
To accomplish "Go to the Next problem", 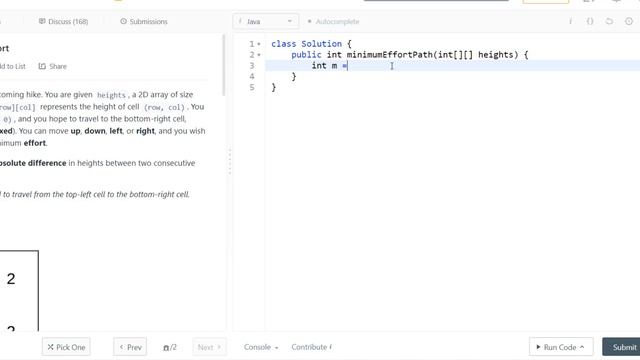I will 209,347.
